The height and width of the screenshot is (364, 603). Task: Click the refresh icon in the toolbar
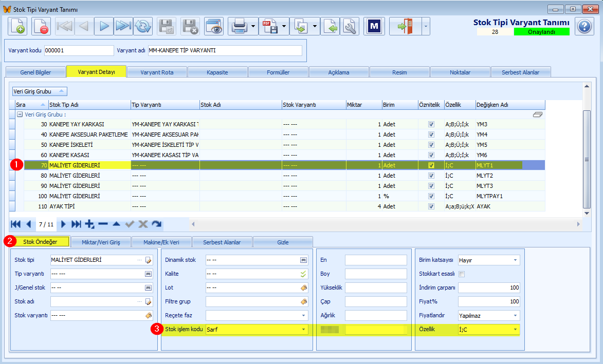[143, 27]
